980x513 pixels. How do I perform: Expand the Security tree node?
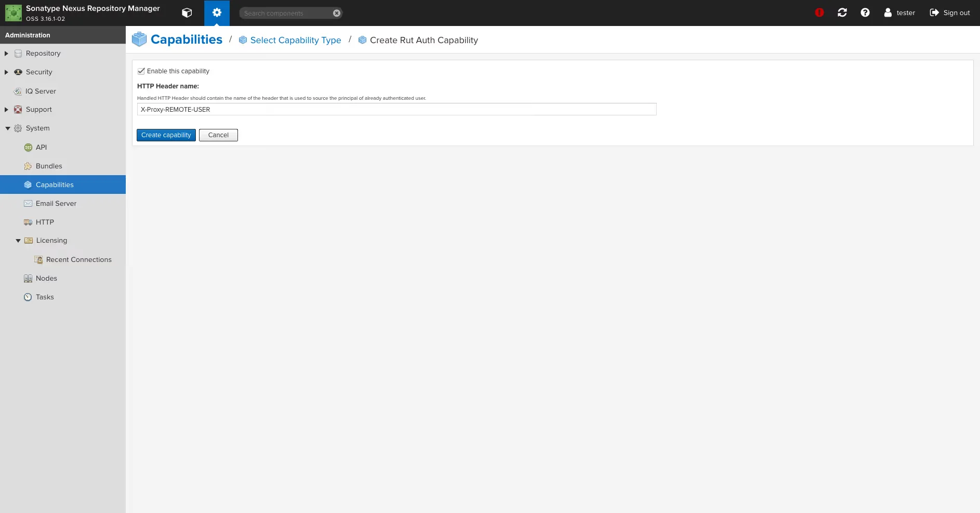pyautogui.click(x=6, y=72)
